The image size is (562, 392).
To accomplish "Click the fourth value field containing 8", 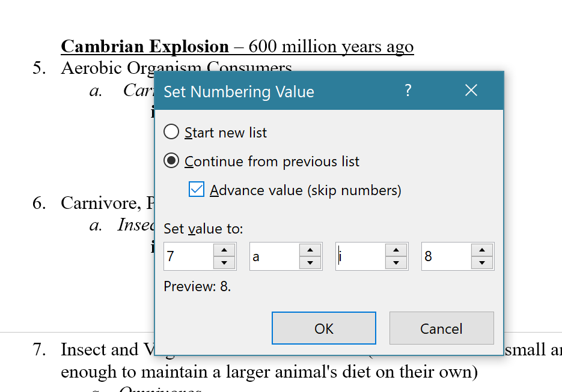I will (x=446, y=256).
